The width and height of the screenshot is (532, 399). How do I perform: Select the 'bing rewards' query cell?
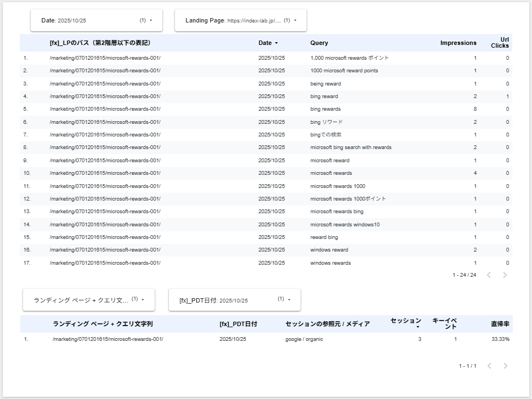pos(325,109)
